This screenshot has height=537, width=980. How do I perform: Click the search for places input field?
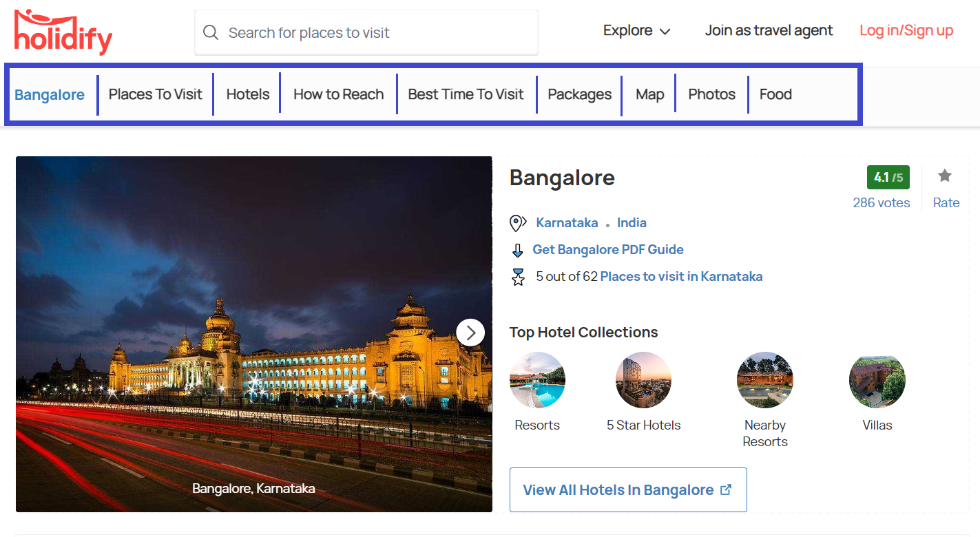tap(366, 32)
